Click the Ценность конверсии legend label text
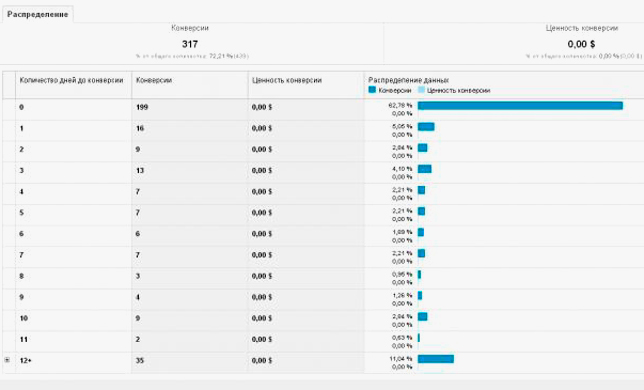Image resolution: width=644 pixels, height=390 pixels. coord(458,90)
